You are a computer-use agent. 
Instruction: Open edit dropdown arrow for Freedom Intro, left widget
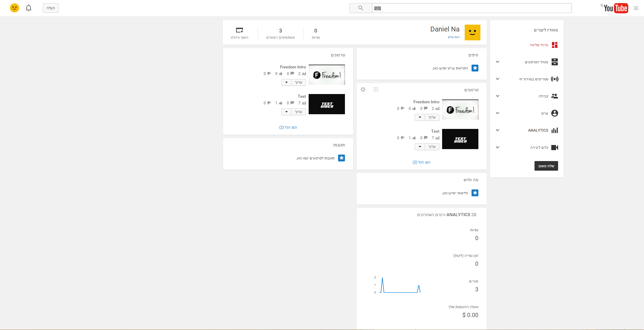tap(286, 82)
